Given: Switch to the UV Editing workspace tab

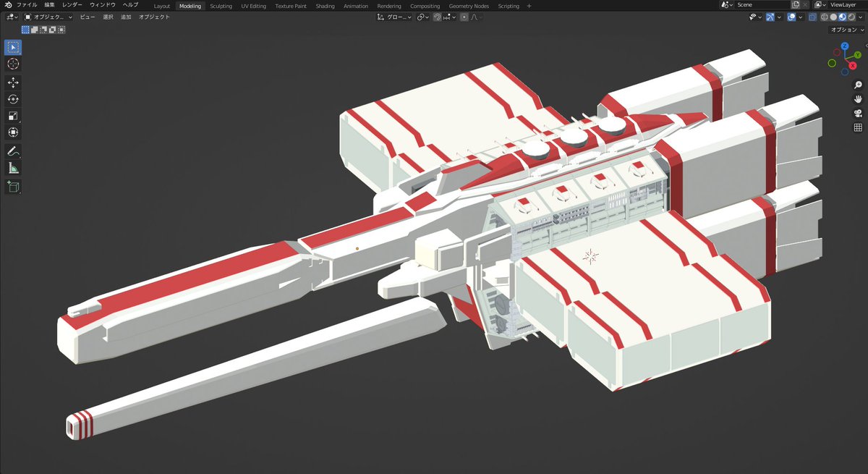Looking at the screenshot, I should [253, 6].
